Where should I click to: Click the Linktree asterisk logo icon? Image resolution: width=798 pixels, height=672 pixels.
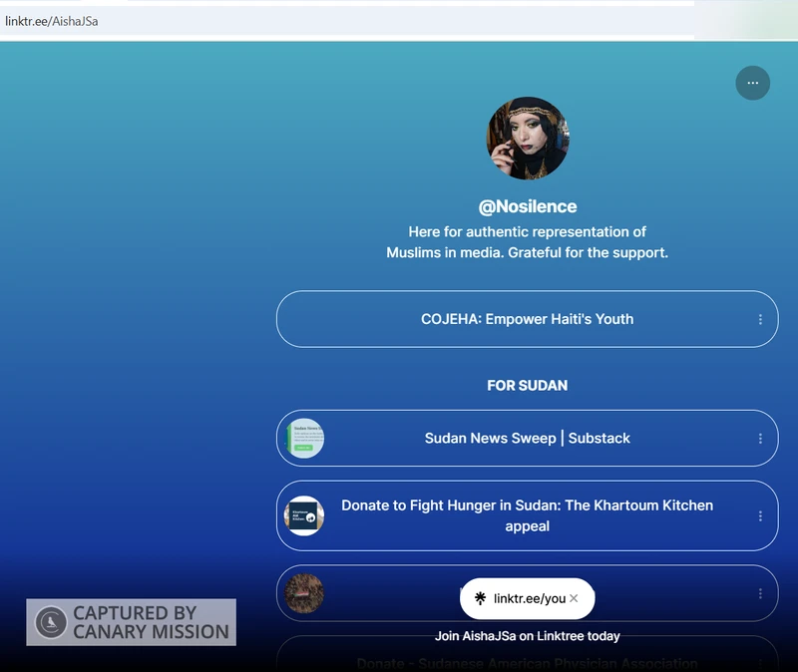[480, 598]
